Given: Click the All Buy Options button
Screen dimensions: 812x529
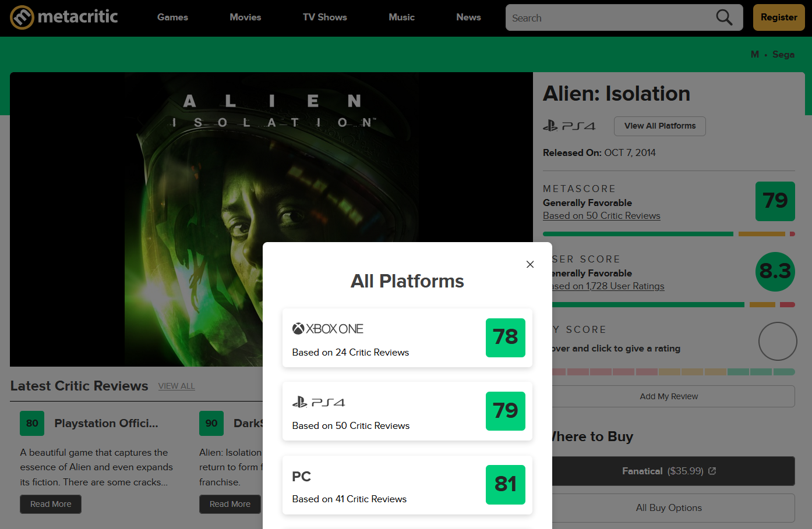Looking at the screenshot, I should pos(673,508).
